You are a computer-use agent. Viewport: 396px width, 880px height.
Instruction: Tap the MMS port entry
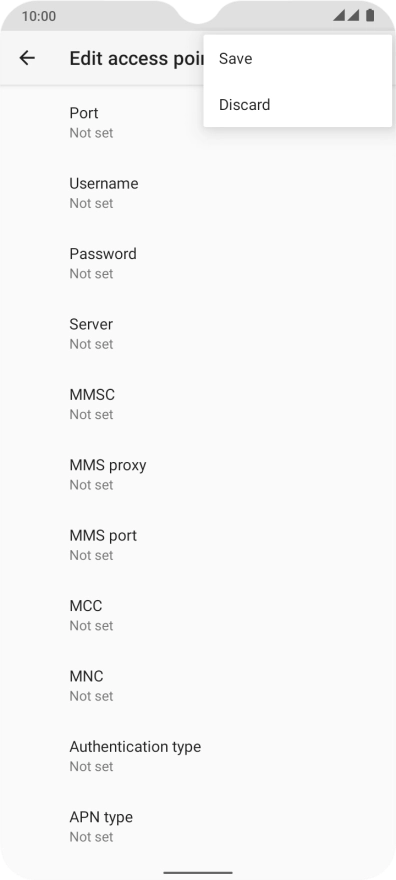pos(198,545)
